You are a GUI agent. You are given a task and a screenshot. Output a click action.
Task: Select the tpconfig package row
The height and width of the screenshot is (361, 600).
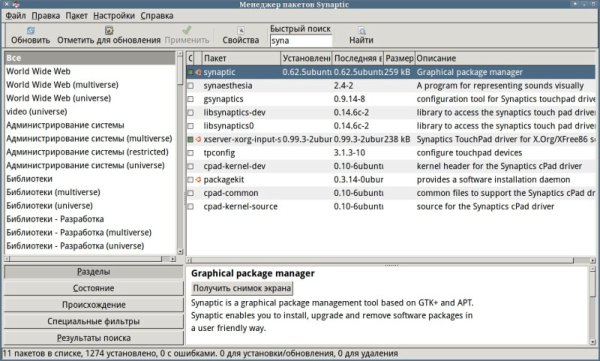point(391,153)
